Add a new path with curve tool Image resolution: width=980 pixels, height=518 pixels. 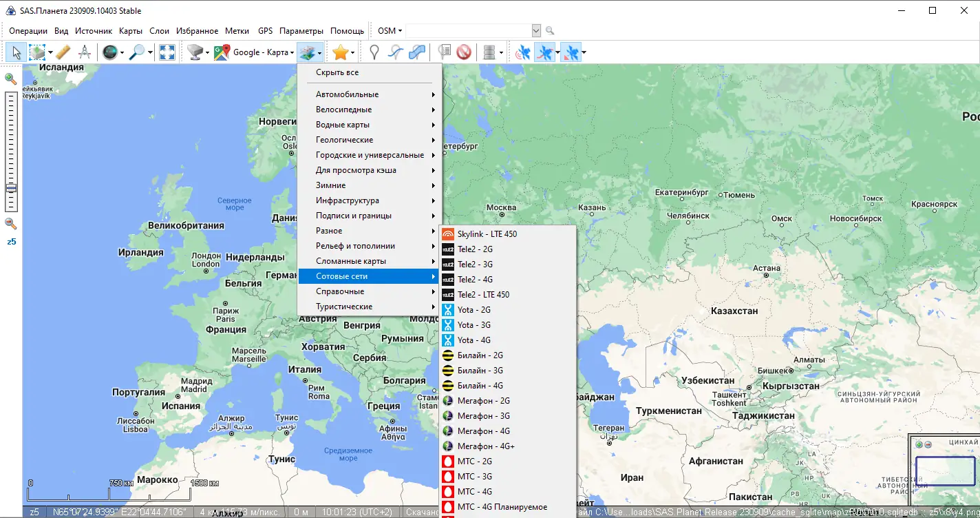[395, 52]
